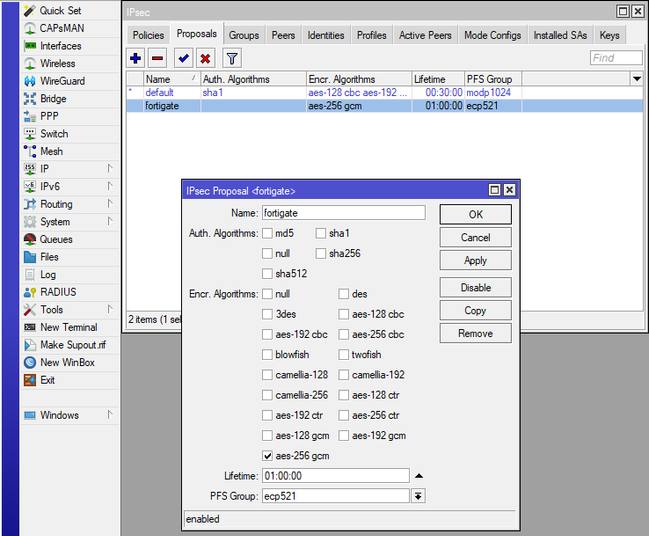Click the Name input field
The height and width of the screenshot is (536, 649).
pyautogui.click(x=342, y=213)
